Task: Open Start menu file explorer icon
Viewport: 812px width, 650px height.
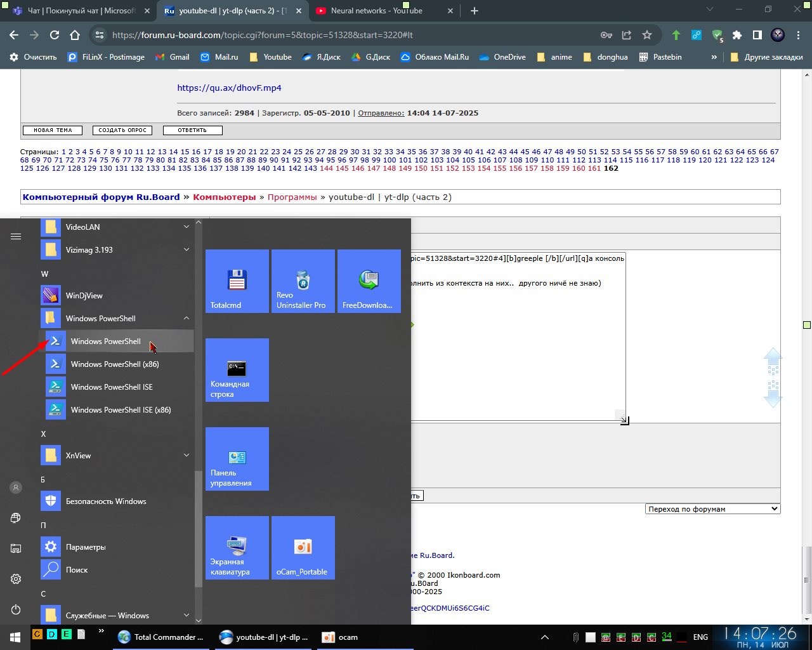Action: (x=16, y=548)
